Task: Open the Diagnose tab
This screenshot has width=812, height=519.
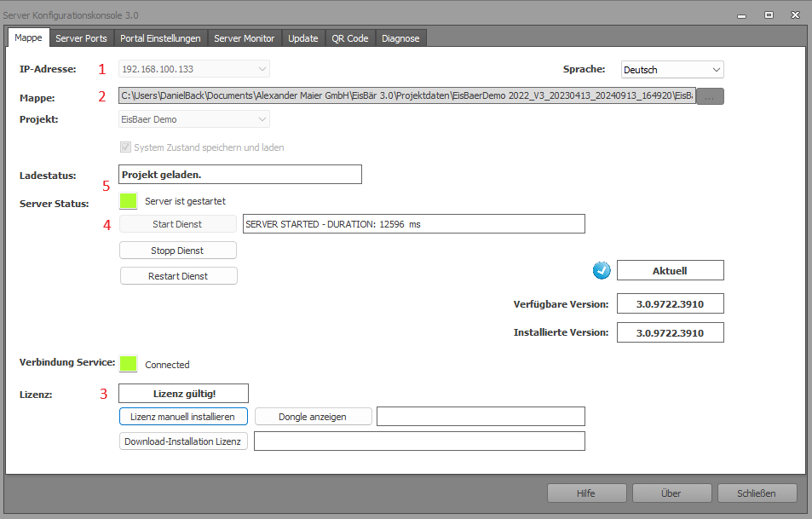Action: pyautogui.click(x=400, y=38)
